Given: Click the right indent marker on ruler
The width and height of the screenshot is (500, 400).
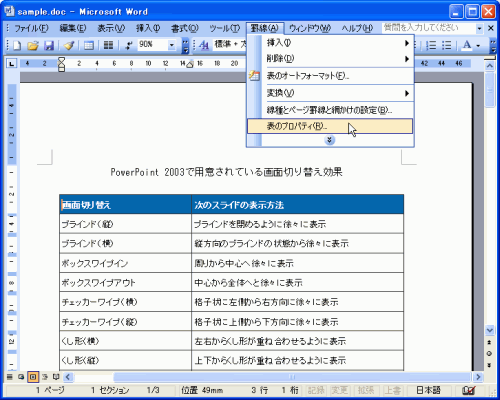Looking at the screenshot, I should point(190,64).
